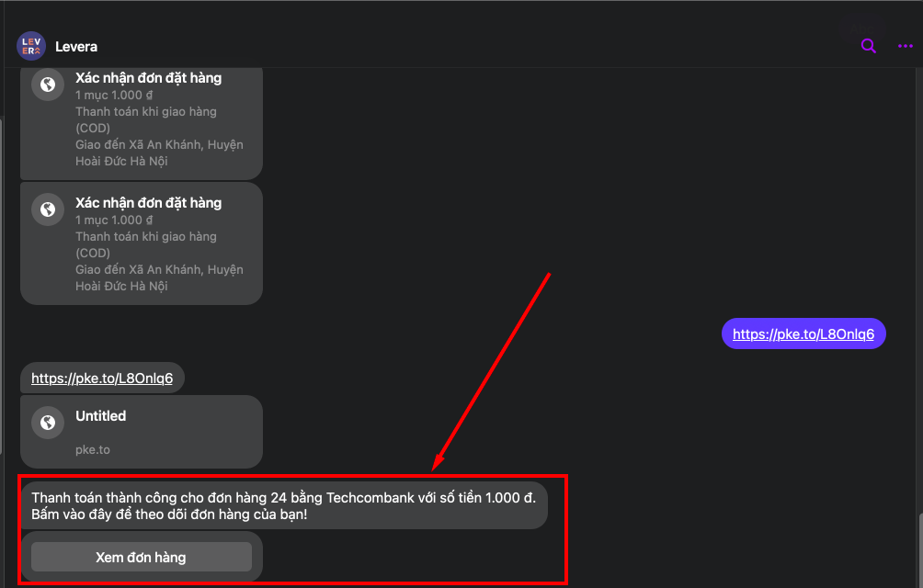This screenshot has height=588, width=923.
Task: Click the globe icon on second order card
Action: click(47, 209)
